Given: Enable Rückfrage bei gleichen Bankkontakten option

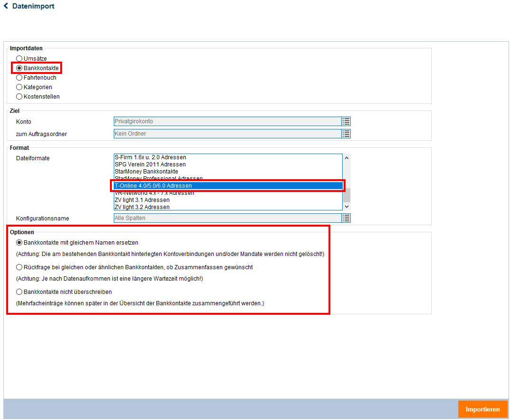Looking at the screenshot, I should (x=19, y=267).
